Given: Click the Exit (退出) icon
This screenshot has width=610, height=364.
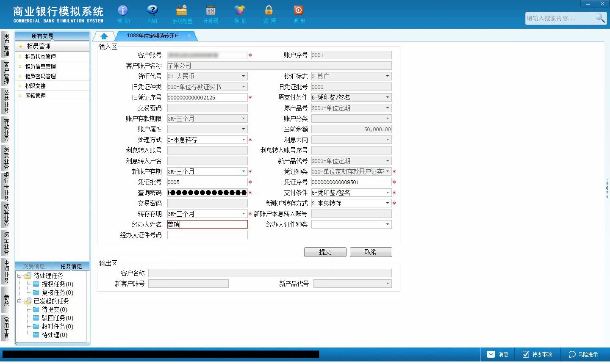Looking at the screenshot, I should click(x=299, y=14).
